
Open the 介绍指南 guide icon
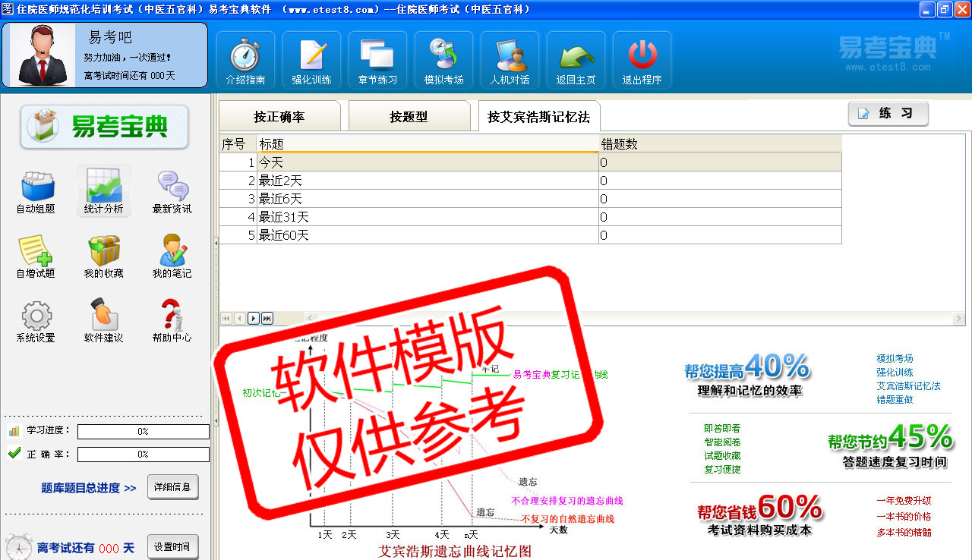(245, 60)
